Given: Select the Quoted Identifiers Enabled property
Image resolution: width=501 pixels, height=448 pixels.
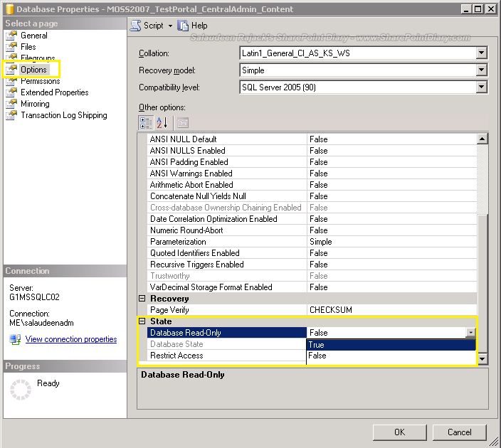Looking at the screenshot, I should [227, 253].
